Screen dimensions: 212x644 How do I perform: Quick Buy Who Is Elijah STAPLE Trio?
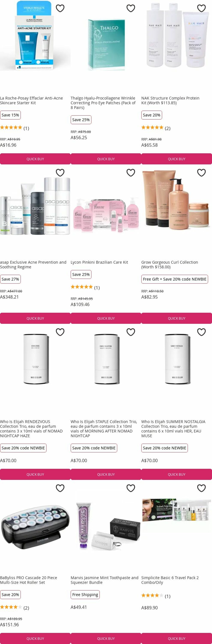(x=106, y=474)
